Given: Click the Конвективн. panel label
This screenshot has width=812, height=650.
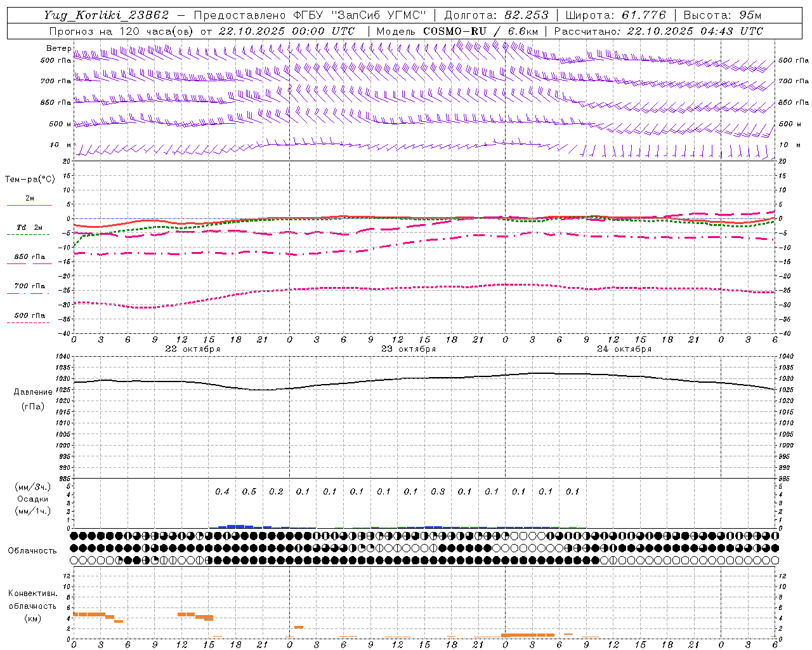Looking at the screenshot, I should [33, 594].
